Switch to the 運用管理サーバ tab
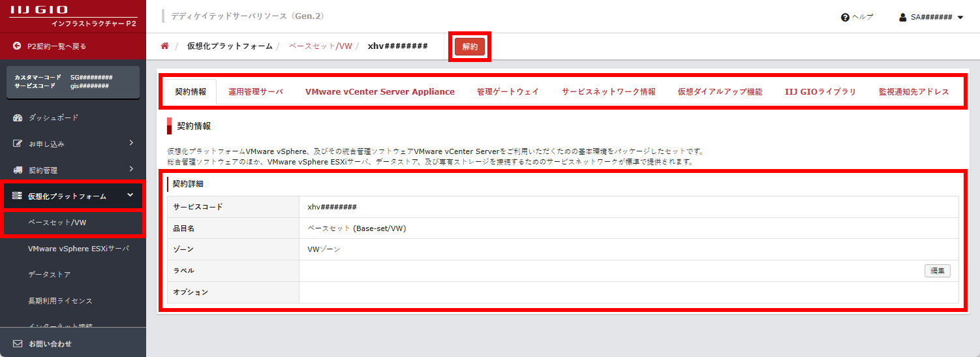980x357 pixels. pos(256,92)
